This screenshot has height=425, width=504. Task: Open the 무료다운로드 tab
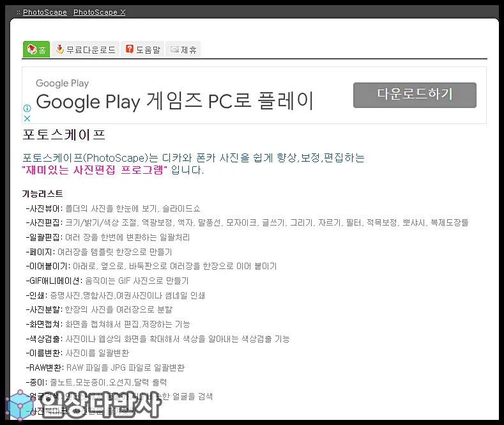click(86, 49)
